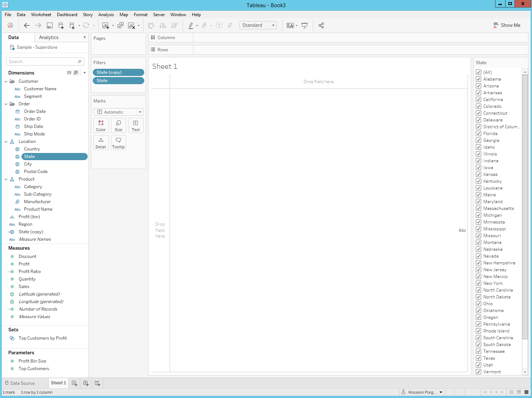Image resolution: width=532 pixels, height=398 pixels.
Task: Open the Detail mark card
Action: click(x=101, y=143)
